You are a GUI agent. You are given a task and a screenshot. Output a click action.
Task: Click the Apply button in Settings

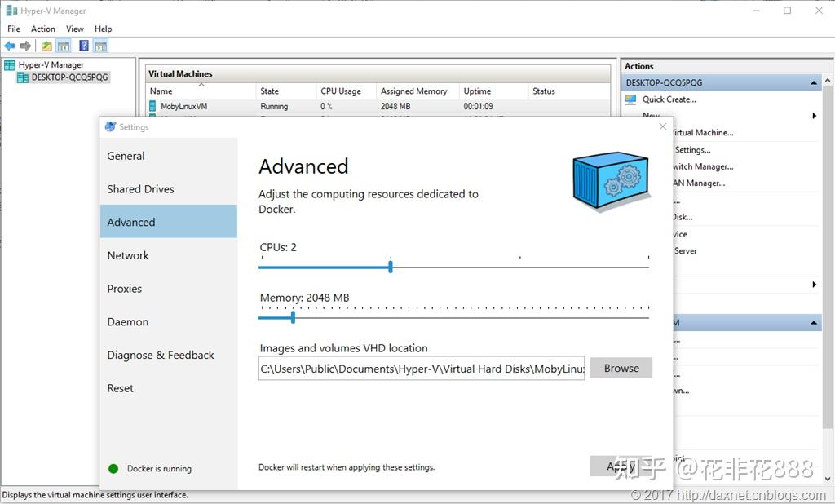[x=621, y=466]
